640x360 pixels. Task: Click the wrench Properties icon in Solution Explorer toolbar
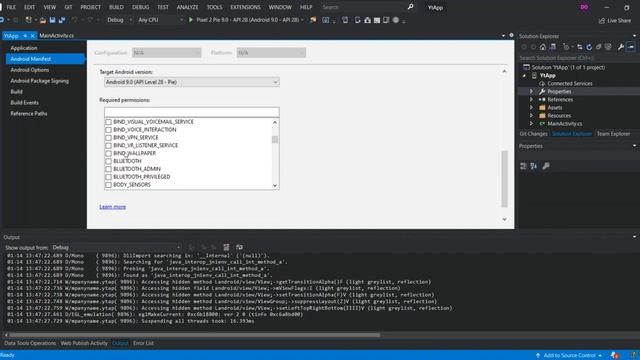coord(621,47)
